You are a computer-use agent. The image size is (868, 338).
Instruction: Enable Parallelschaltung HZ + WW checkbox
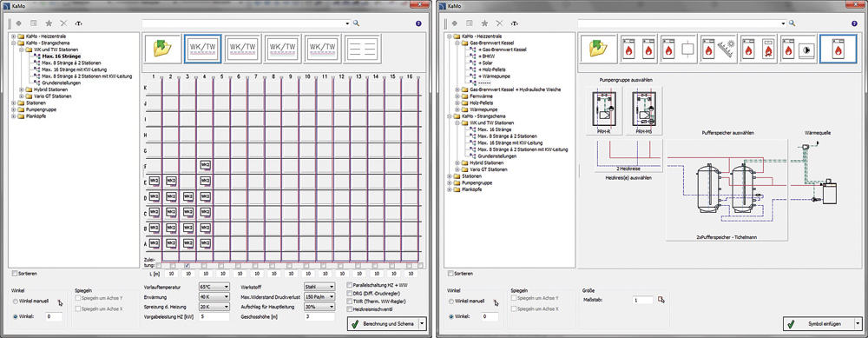tap(349, 285)
